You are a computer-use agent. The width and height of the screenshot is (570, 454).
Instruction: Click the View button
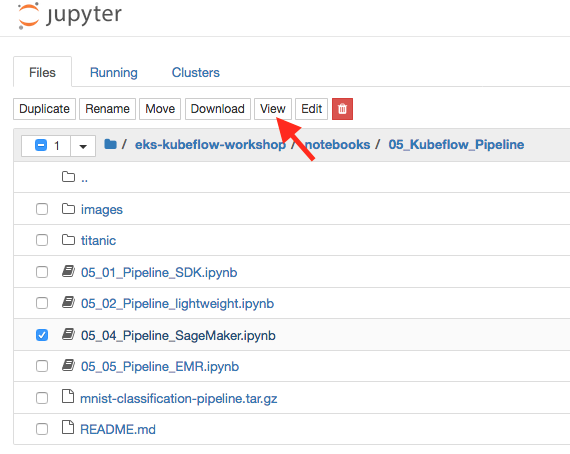(273, 109)
